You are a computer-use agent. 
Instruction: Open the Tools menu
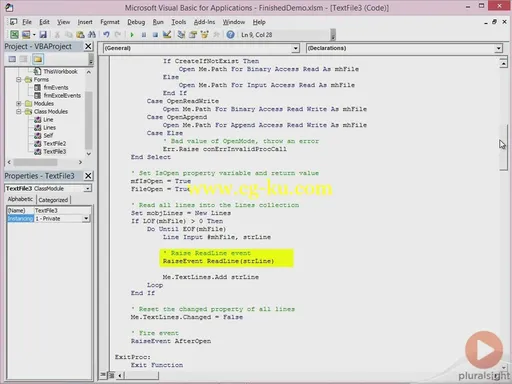coord(179,22)
